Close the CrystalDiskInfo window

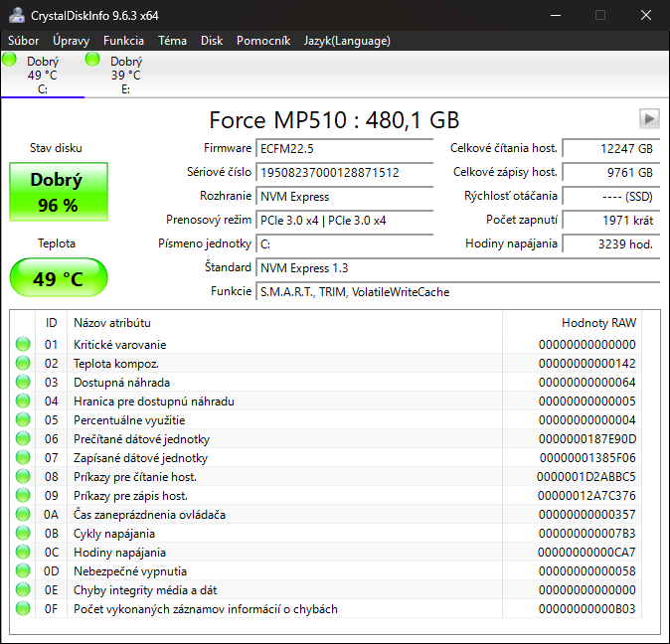tap(646, 15)
